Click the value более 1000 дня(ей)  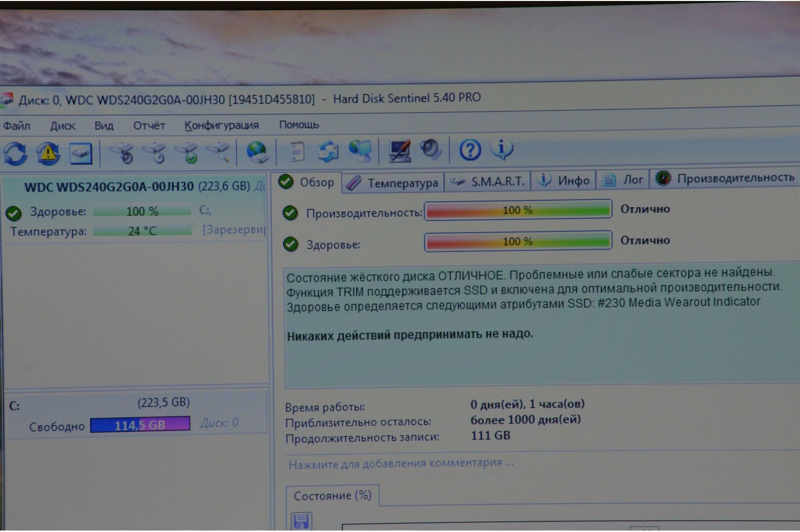525,420
